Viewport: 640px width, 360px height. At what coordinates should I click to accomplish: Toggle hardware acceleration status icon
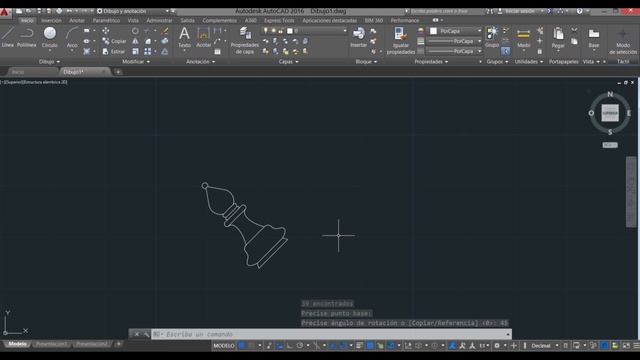tap(604, 346)
